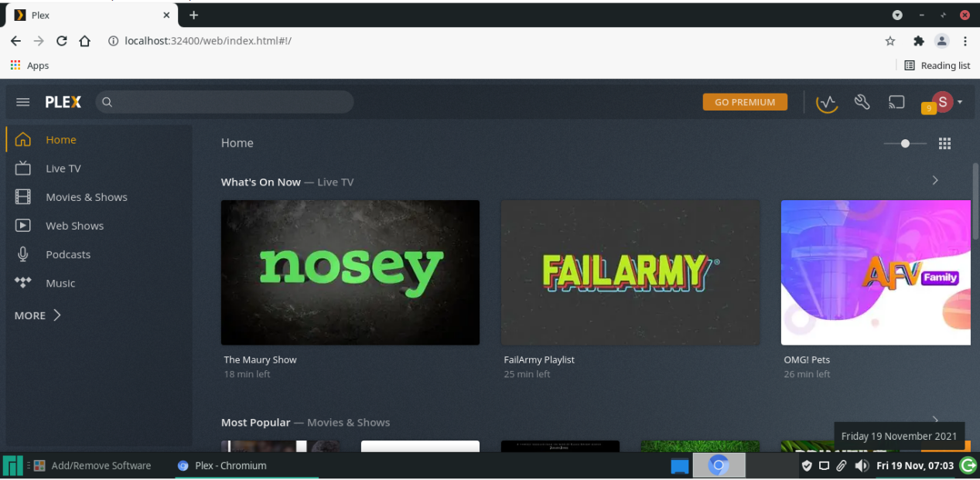The width and height of the screenshot is (980, 480).
Task: Click the blue desktop taskbar icon
Action: [x=679, y=465]
